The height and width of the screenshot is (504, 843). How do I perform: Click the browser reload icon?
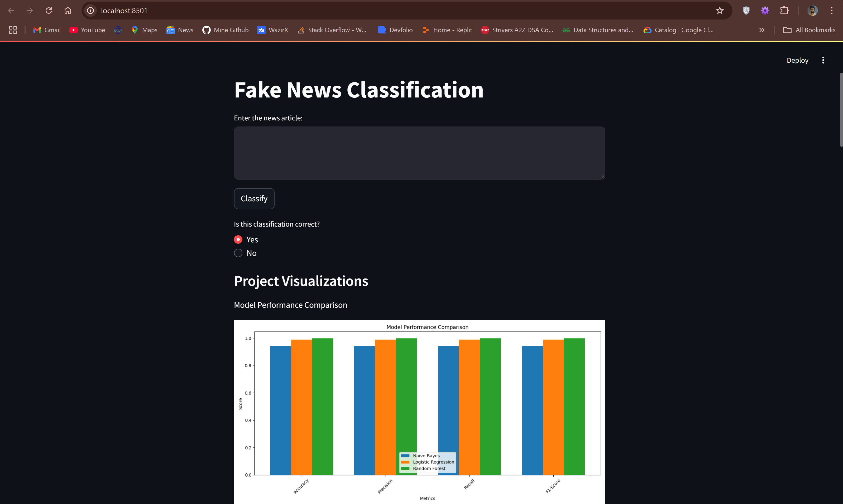(49, 11)
